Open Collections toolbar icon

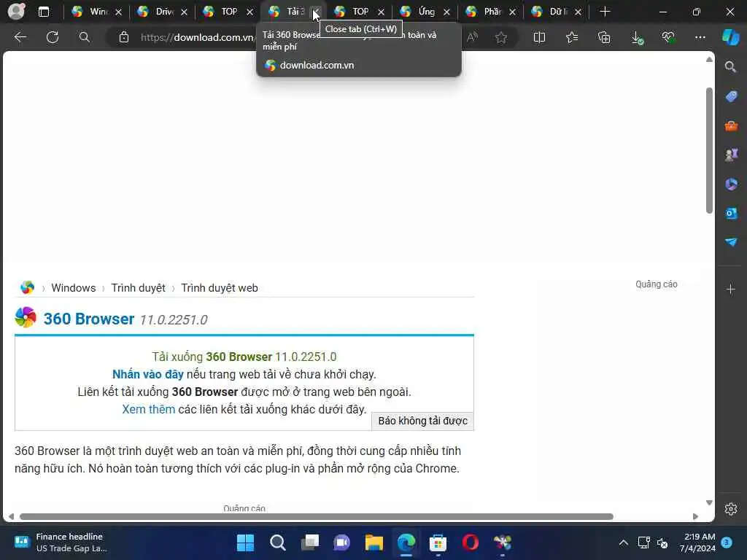coord(604,37)
